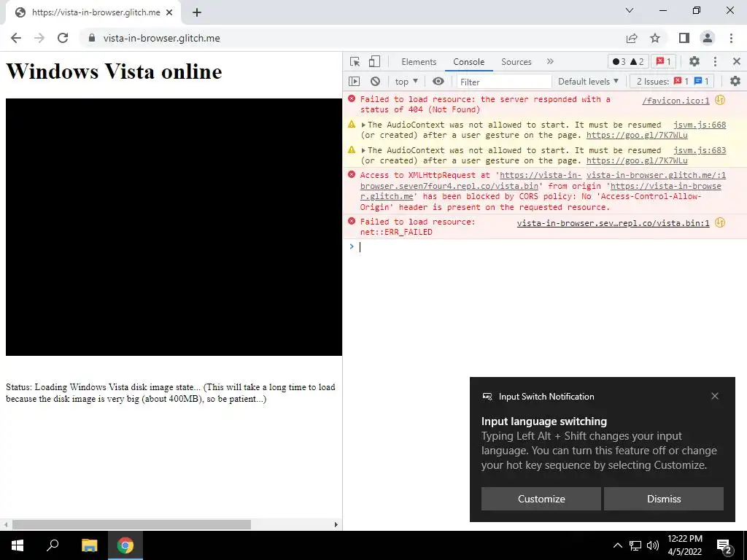Open the jsvm.js:668 source link
Image resolution: width=747 pixels, height=560 pixels.
[700, 125]
